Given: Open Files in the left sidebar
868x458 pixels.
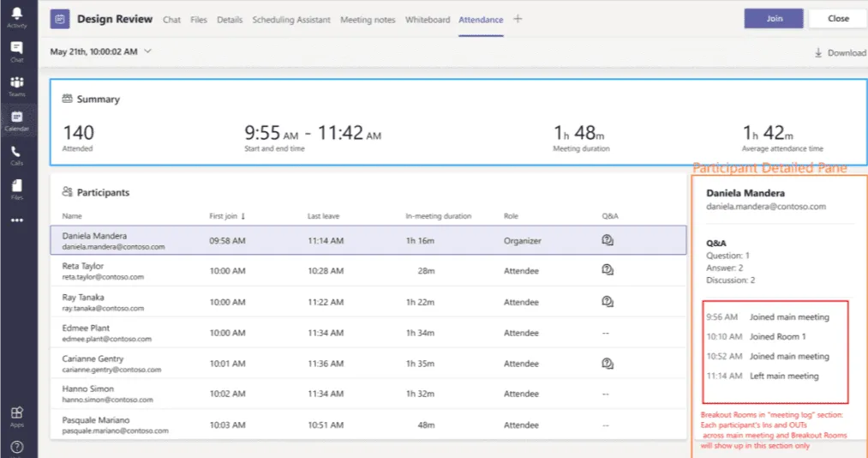Looking at the screenshot, I should tap(16, 190).
